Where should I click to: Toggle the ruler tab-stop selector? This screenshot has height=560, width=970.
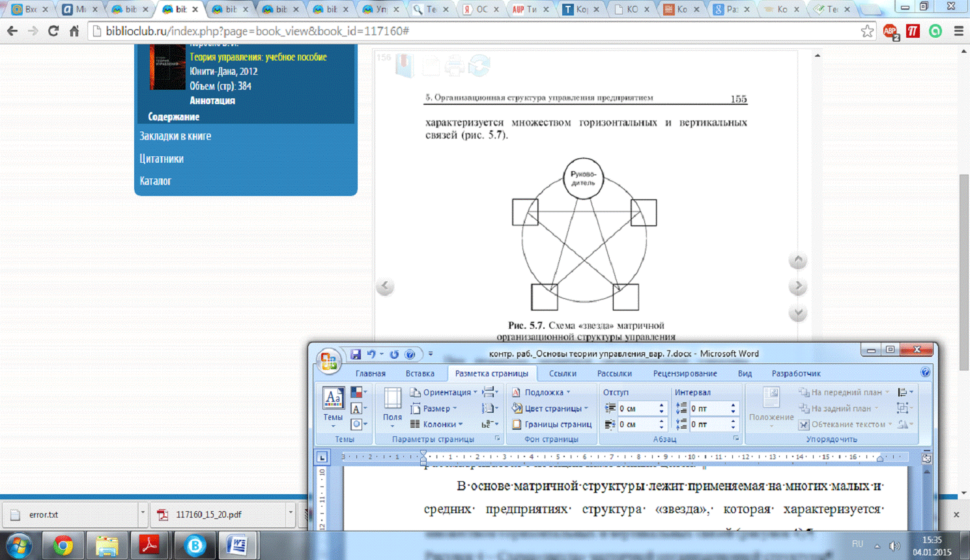pyautogui.click(x=322, y=457)
